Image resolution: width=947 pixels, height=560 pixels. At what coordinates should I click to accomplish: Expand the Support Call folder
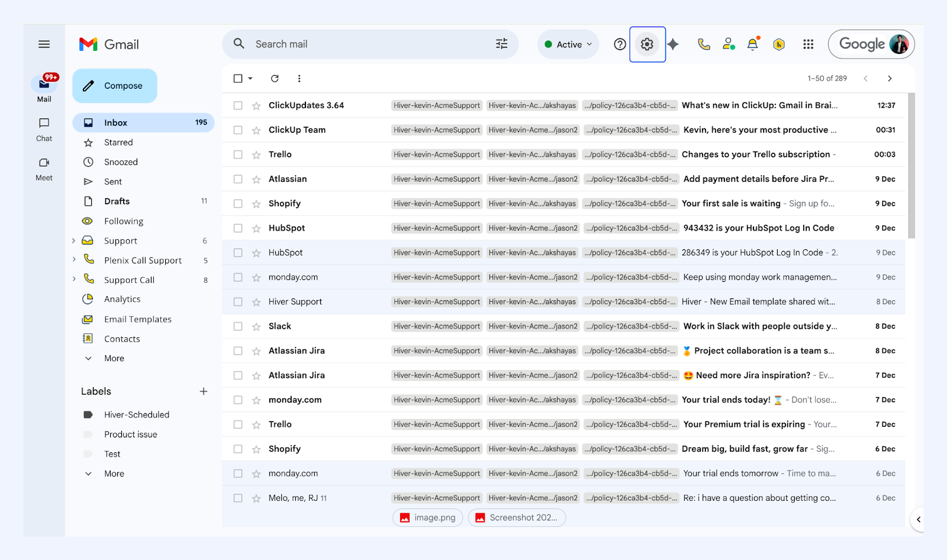tap(74, 279)
